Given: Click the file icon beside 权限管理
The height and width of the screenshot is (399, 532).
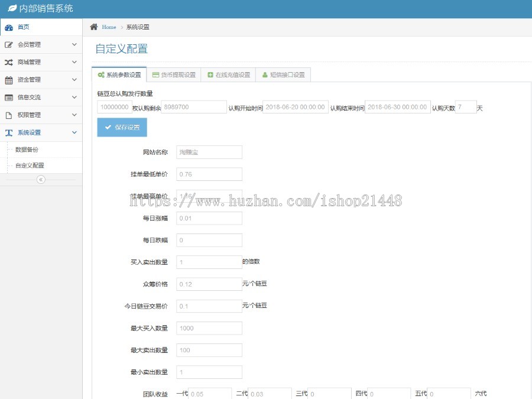Looking at the screenshot, I should [x=9, y=115].
